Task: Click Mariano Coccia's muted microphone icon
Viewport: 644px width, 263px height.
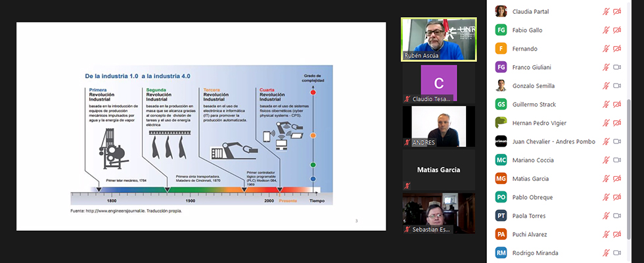Action: [x=606, y=160]
